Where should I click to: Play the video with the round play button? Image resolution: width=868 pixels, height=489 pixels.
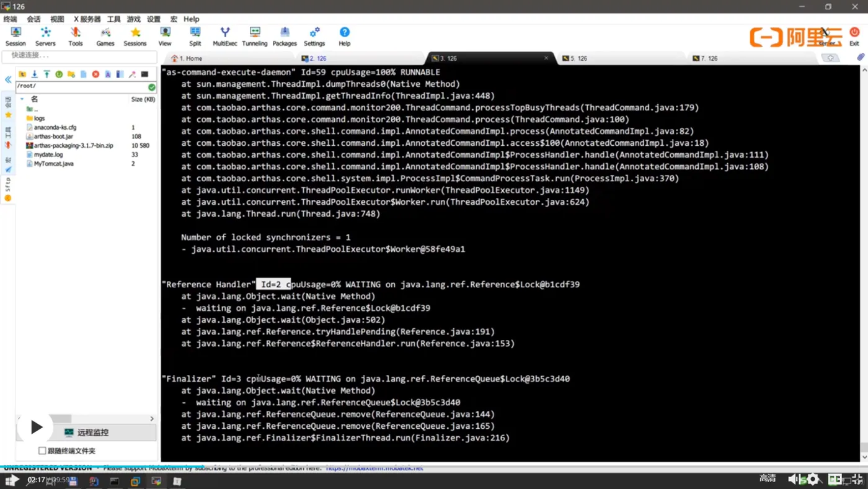coord(36,427)
